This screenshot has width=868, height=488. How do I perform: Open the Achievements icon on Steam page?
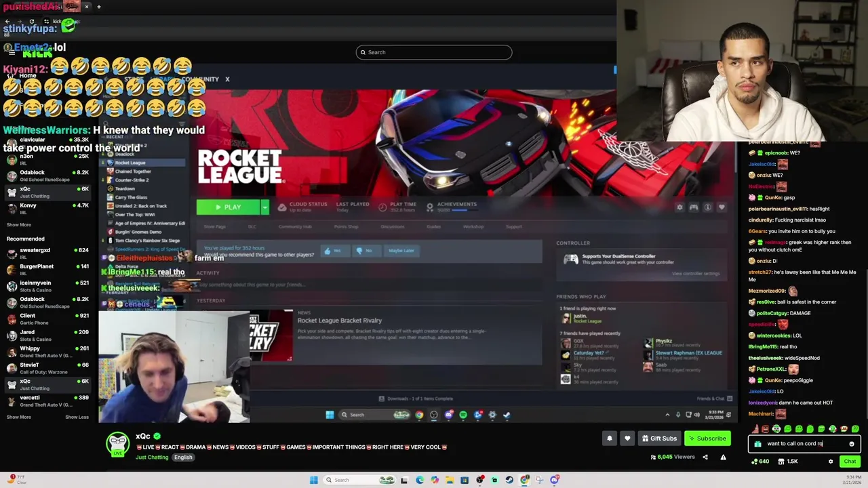[430, 207]
